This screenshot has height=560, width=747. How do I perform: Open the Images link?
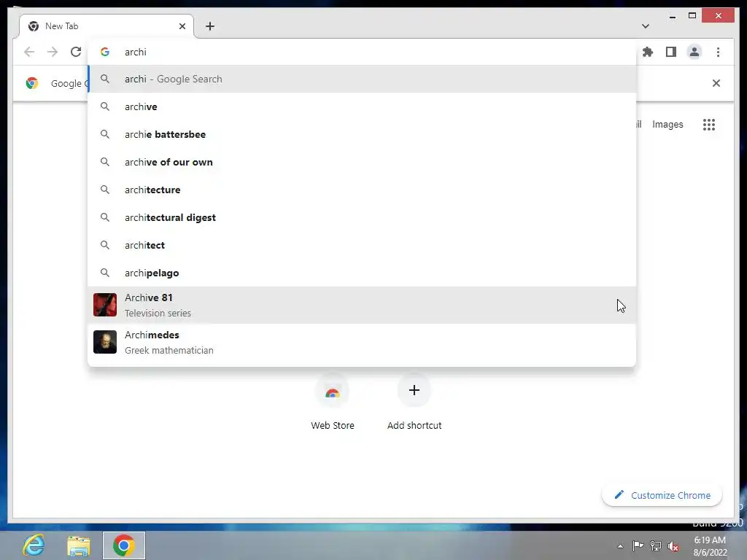[x=667, y=124]
